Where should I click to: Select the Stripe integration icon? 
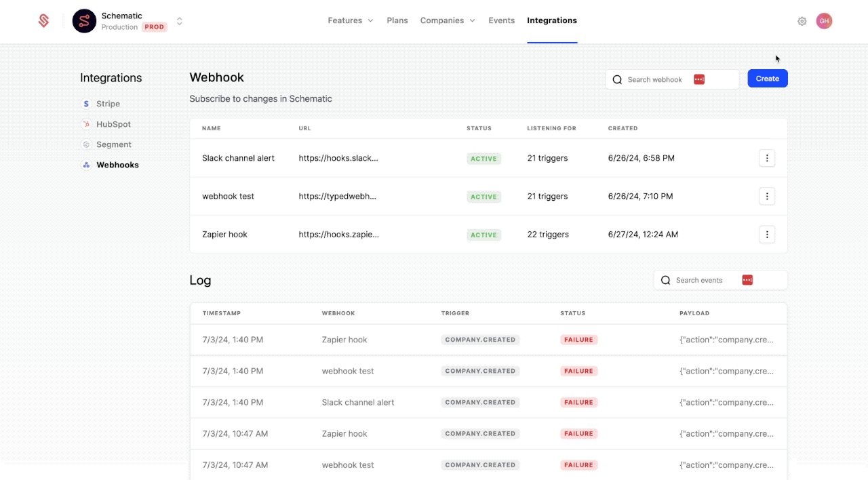tap(86, 104)
